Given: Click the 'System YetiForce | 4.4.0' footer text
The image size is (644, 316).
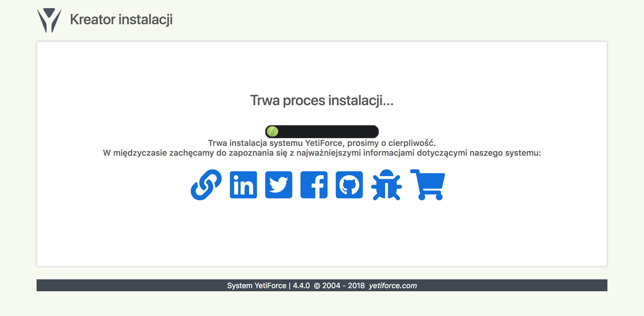Looking at the screenshot, I should [268, 286].
